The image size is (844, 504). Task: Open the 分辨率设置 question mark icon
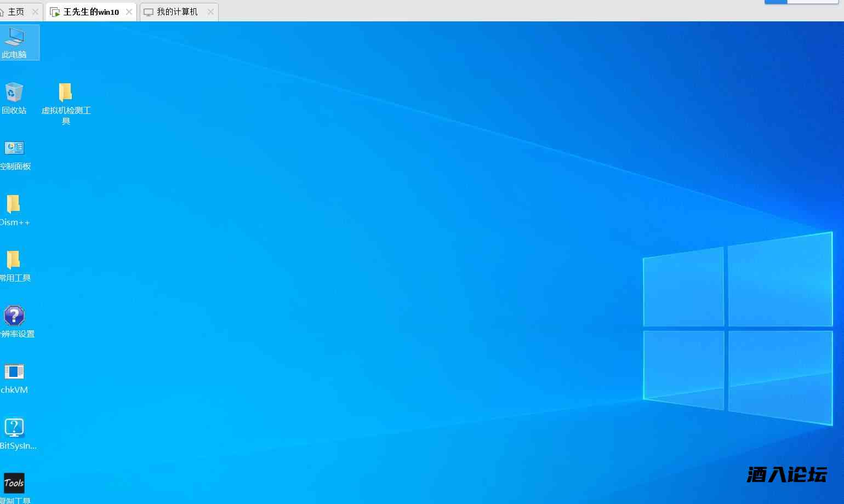click(14, 316)
